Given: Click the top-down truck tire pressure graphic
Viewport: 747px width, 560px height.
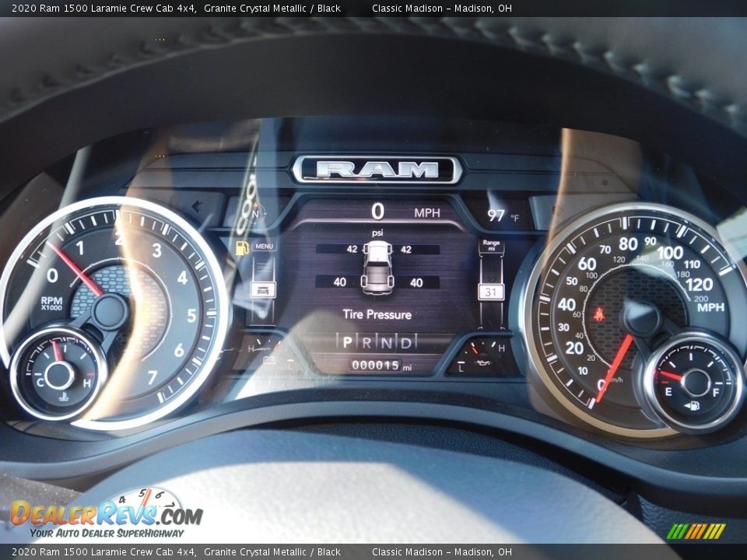Looking at the screenshot, I should (377, 268).
